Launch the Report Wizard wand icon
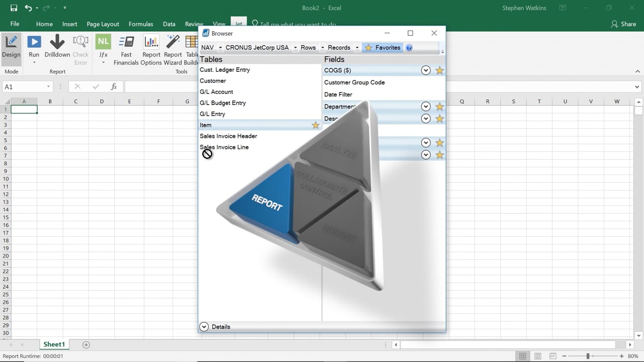The width and height of the screenshot is (644, 362). click(x=173, y=42)
